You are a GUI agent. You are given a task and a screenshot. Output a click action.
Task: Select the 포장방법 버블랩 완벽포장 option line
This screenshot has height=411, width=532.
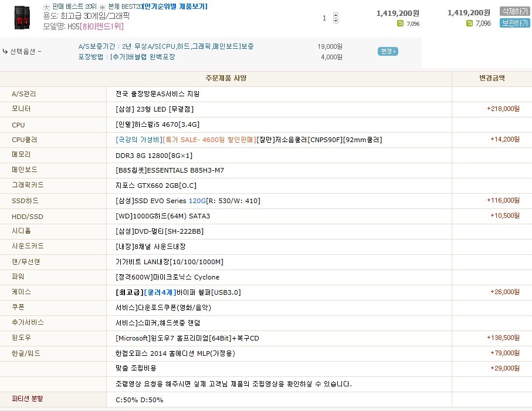[127, 57]
